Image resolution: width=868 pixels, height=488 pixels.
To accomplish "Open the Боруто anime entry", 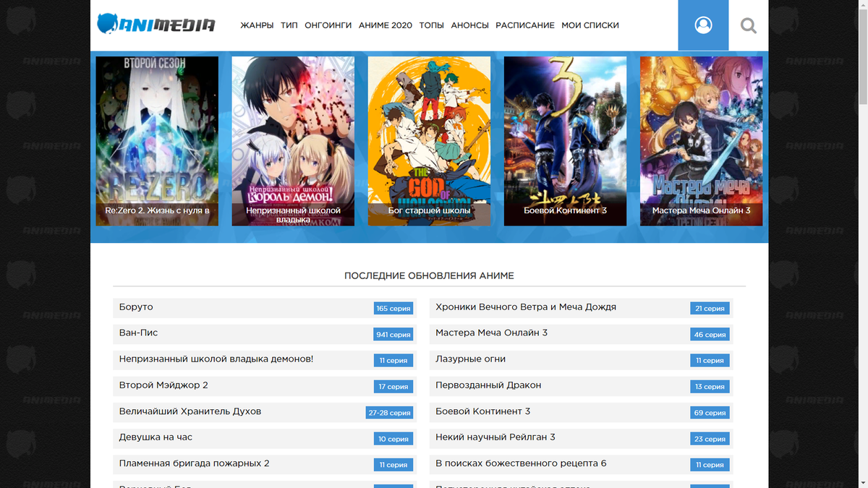I will 136,307.
